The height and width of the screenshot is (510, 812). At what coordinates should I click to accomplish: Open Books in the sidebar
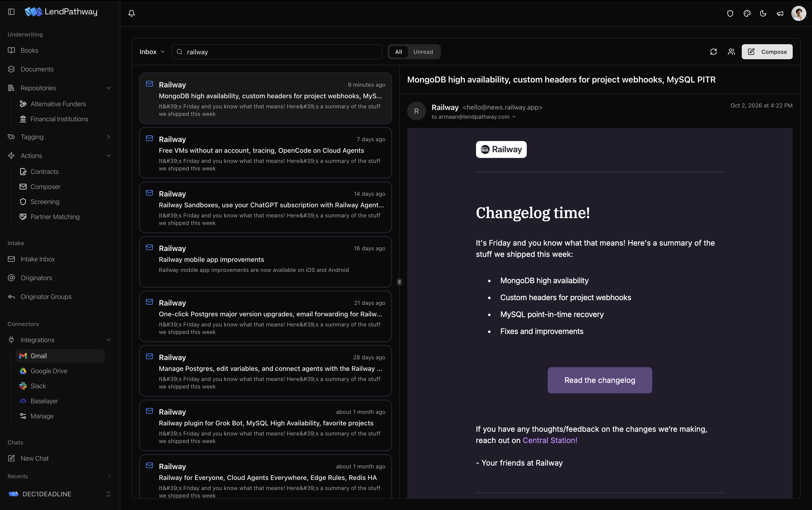pos(29,50)
